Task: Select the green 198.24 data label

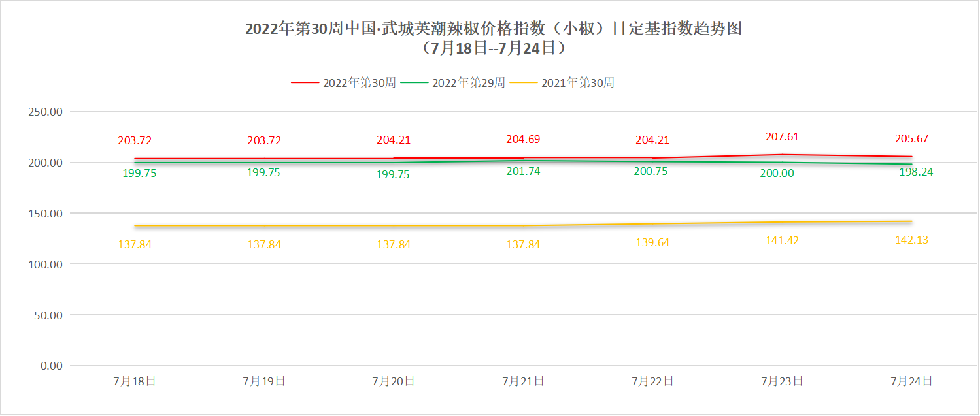Action: tap(915, 172)
